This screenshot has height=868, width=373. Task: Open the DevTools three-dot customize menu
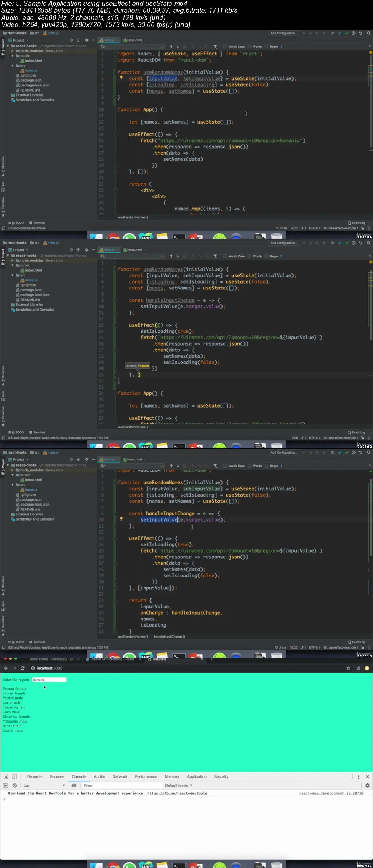[358, 776]
